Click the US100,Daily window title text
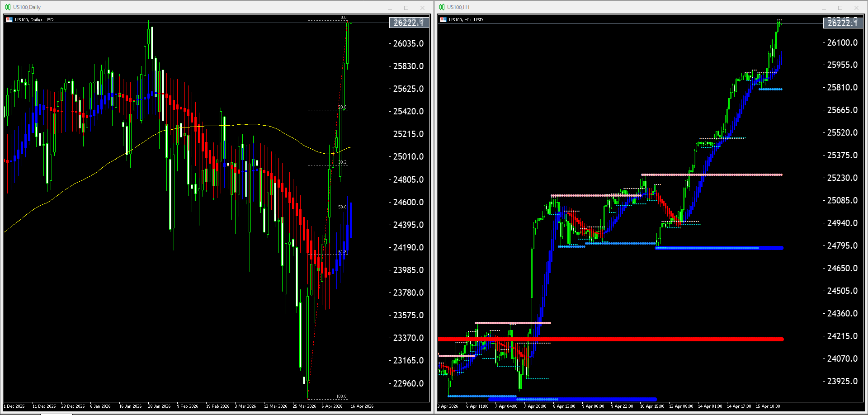Viewport: 868px width, 415px height. point(27,7)
